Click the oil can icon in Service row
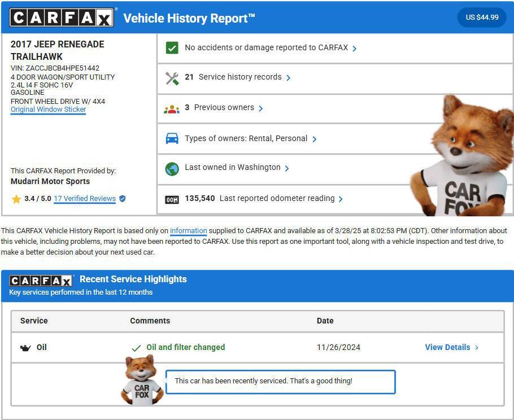514x420 pixels. (x=25, y=348)
